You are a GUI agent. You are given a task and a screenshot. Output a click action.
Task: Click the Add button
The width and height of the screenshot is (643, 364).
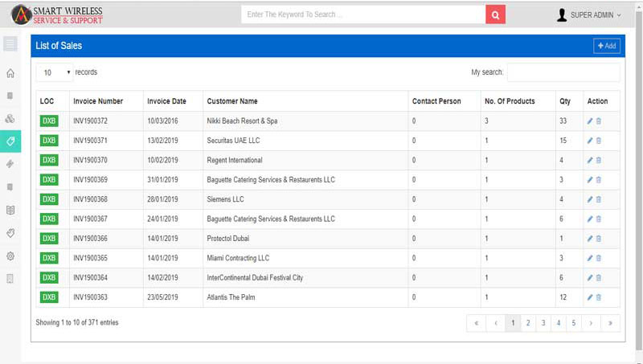coord(607,46)
